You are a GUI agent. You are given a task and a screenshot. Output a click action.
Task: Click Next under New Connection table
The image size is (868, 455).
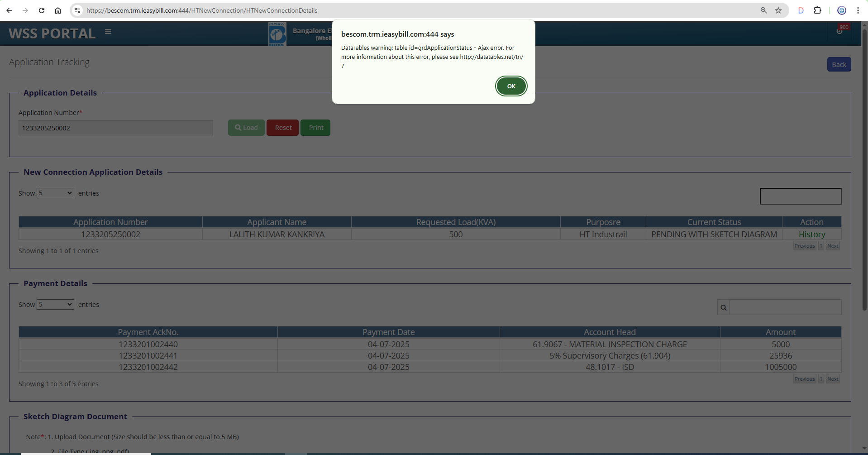pyautogui.click(x=833, y=246)
